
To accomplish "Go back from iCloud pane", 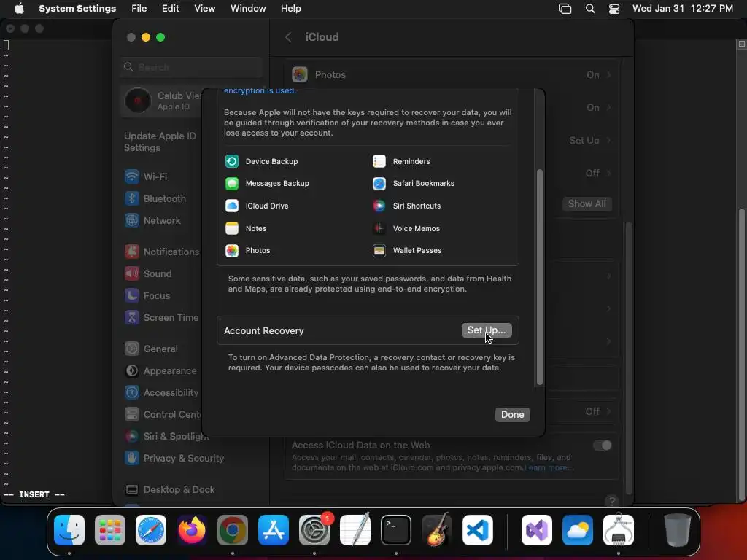I will [288, 37].
